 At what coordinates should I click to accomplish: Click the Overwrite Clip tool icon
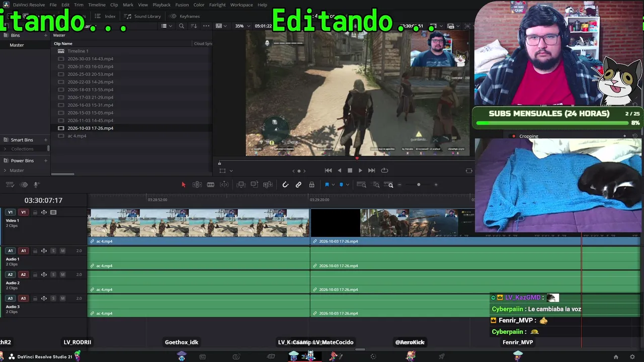click(x=255, y=185)
